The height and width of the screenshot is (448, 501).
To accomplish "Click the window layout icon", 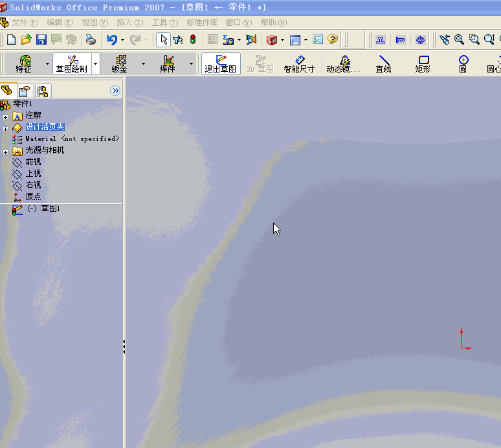I will point(295,40).
